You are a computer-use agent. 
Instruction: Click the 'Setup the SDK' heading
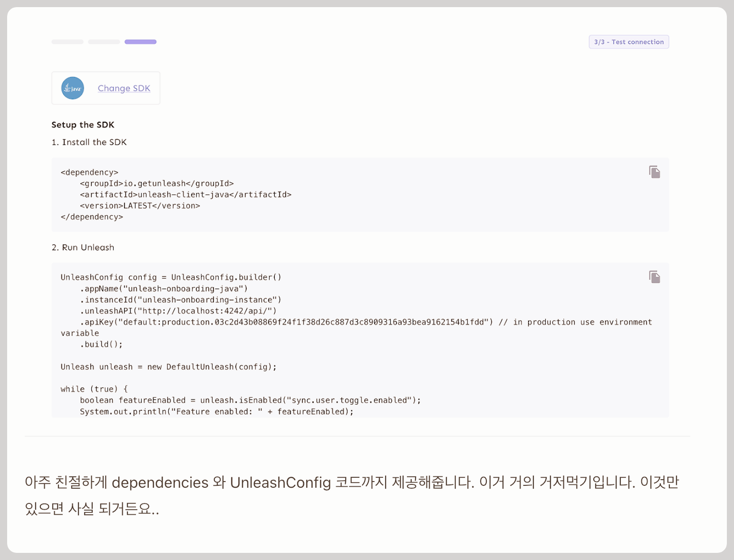coord(83,125)
